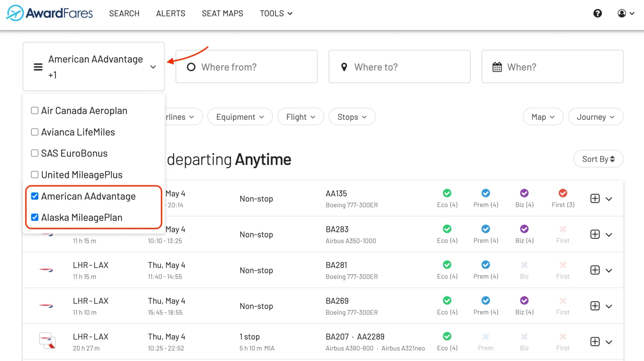Click the 15:45 - 18:55 time text
The height and width of the screenshot is (361, 644).
[x=165, y=312]
